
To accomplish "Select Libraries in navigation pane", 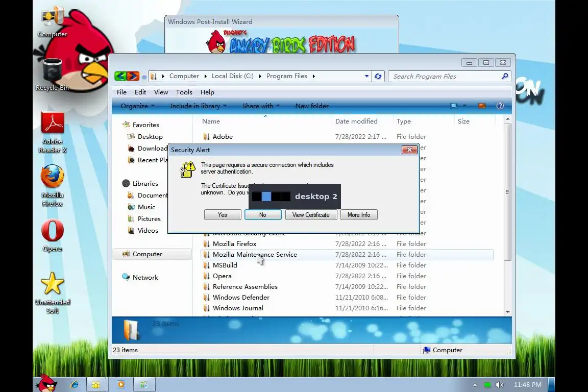I will tap(145, 183).
